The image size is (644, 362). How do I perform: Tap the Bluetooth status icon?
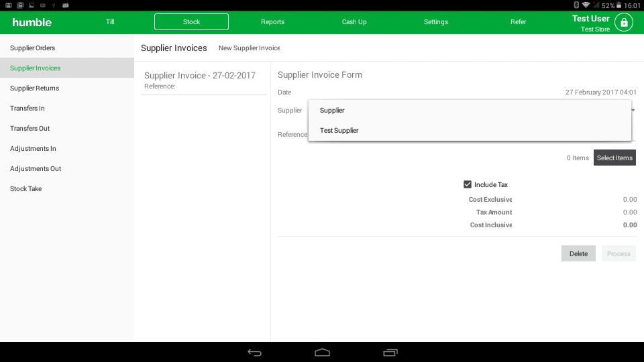click(x=576, y=5)
